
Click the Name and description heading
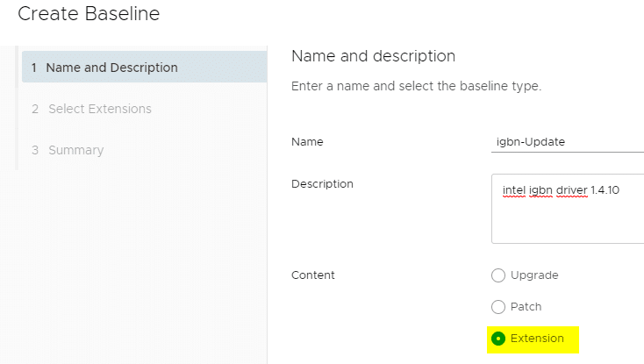pos(374,56)
